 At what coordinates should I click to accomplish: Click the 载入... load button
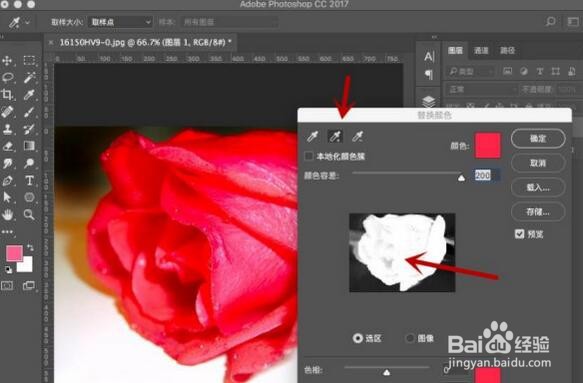(x=538, y=187)
